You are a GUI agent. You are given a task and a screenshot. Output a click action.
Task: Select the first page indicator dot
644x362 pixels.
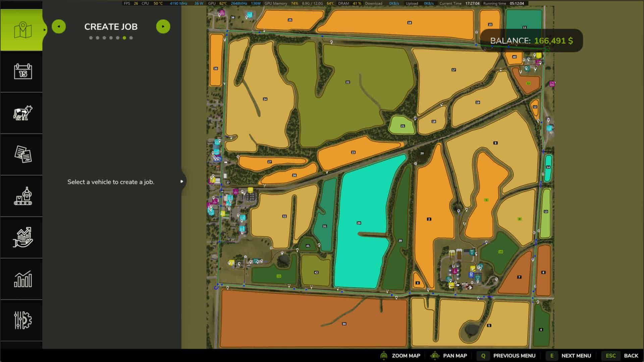[91, 38]
